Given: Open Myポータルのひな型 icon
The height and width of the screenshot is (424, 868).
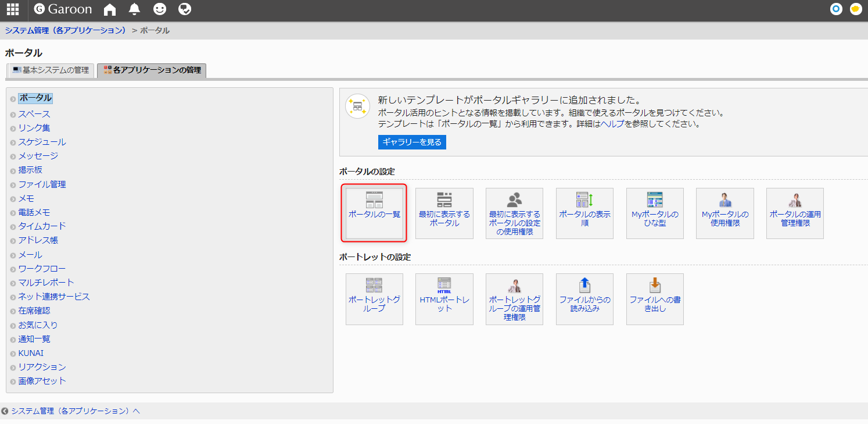Looking at the screenshot, I should (x=655, y=213).
